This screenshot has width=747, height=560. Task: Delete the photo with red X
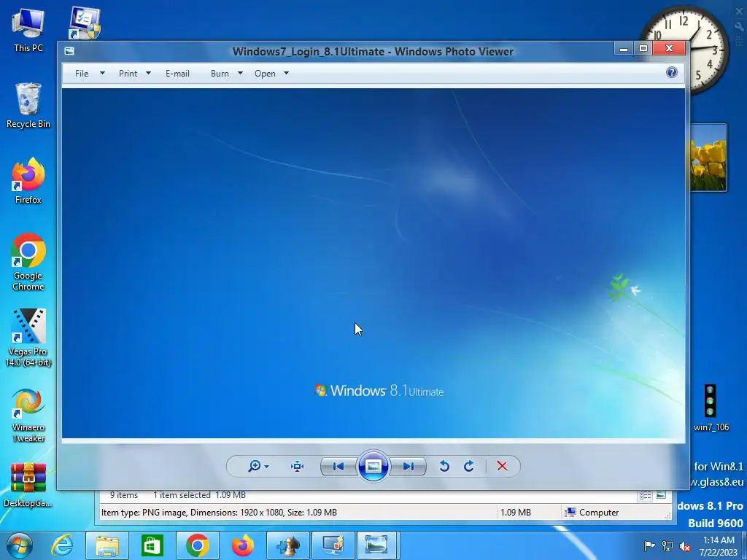502,466
